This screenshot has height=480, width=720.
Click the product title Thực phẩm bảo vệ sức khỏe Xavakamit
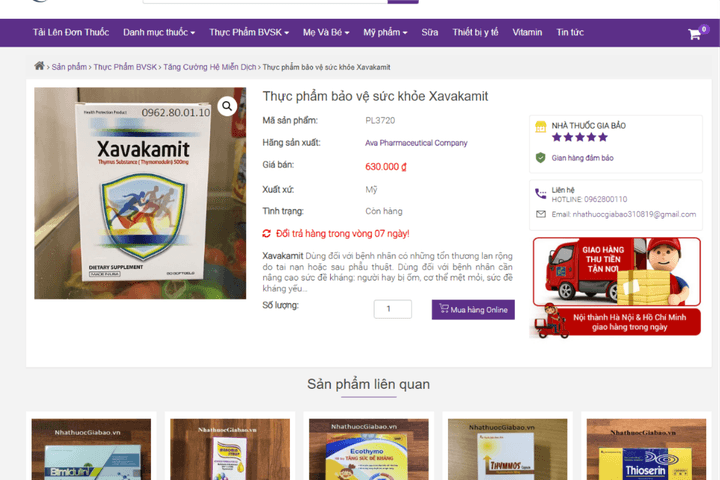375,96
